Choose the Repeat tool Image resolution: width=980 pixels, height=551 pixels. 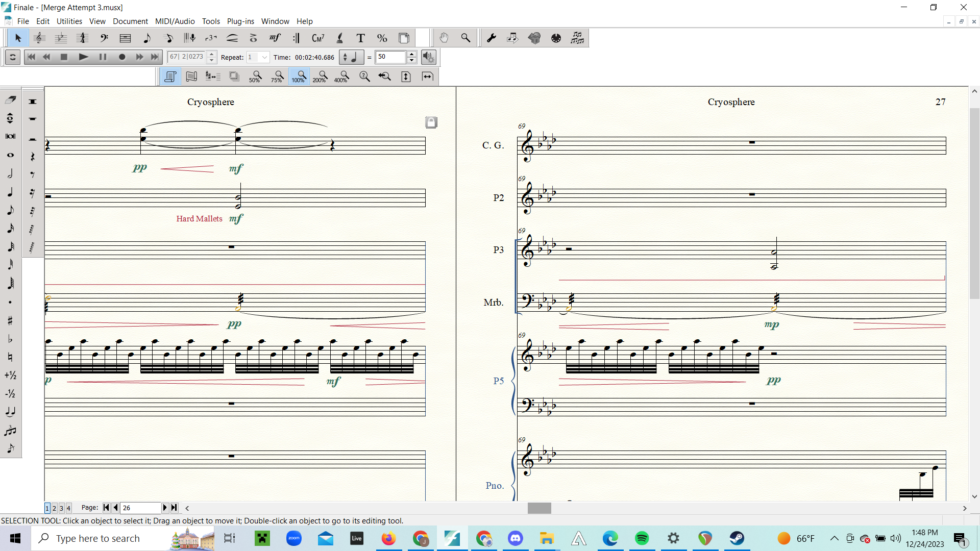(x=297, y=38)
